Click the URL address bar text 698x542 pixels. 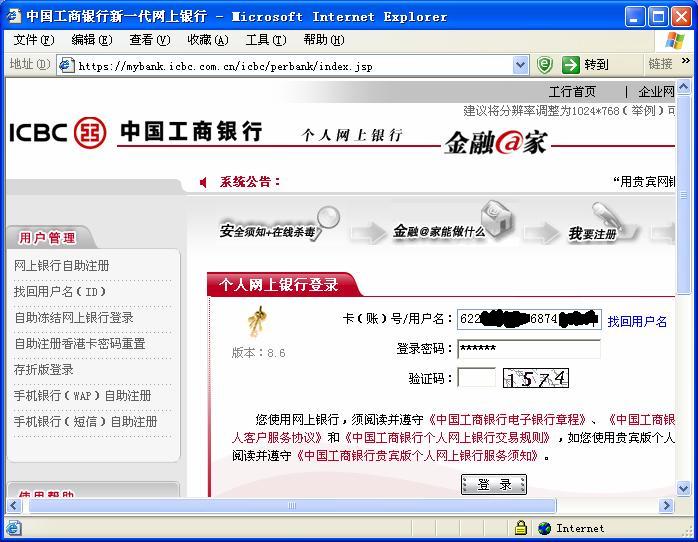pyautogui.click(x=225, y=66)
